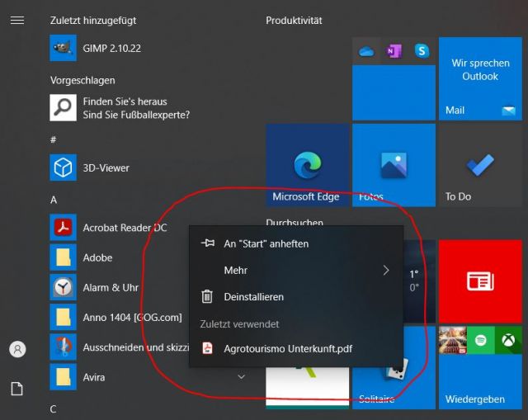This screenshot has width=528, height=420.
Task: Select An "Start" anheften in context menu
Action: [x=296, y=243]
